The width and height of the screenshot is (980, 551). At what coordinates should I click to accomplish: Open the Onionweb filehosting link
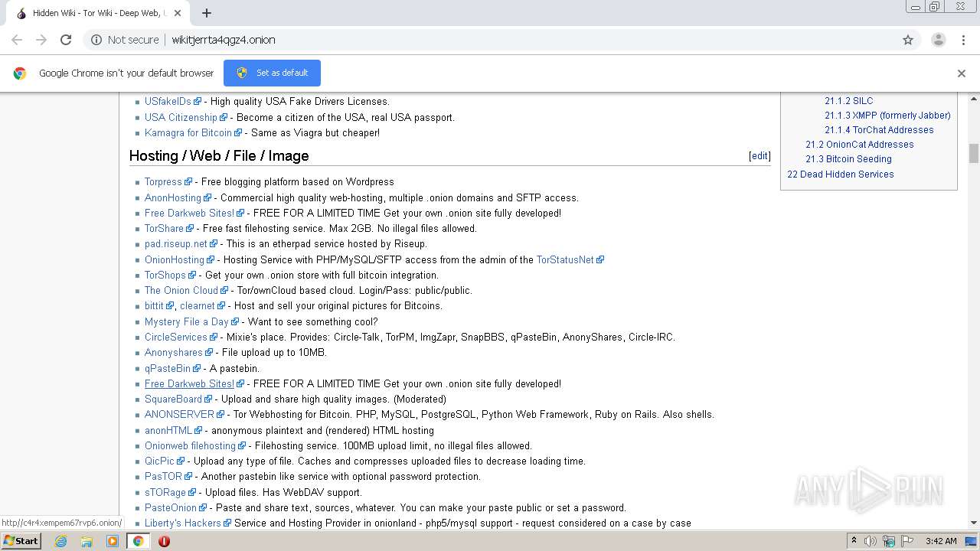click(x=191, y=445)
